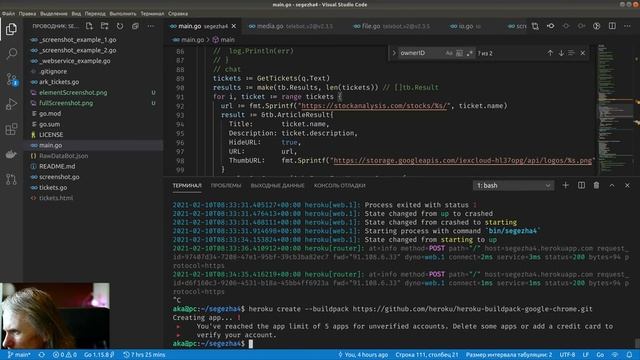
Task: Click storage.googleapis.com URL link in code
Action: (x=462, y=160)
